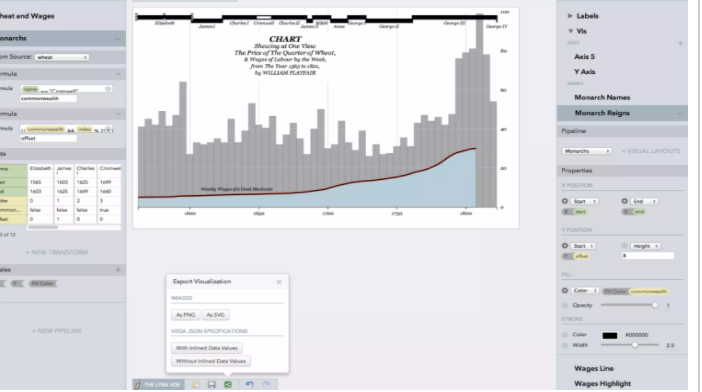The height and width of the screenshot is (392, 702).
Task: Open the X Position Start dropdown
Action: click(584, 201)
